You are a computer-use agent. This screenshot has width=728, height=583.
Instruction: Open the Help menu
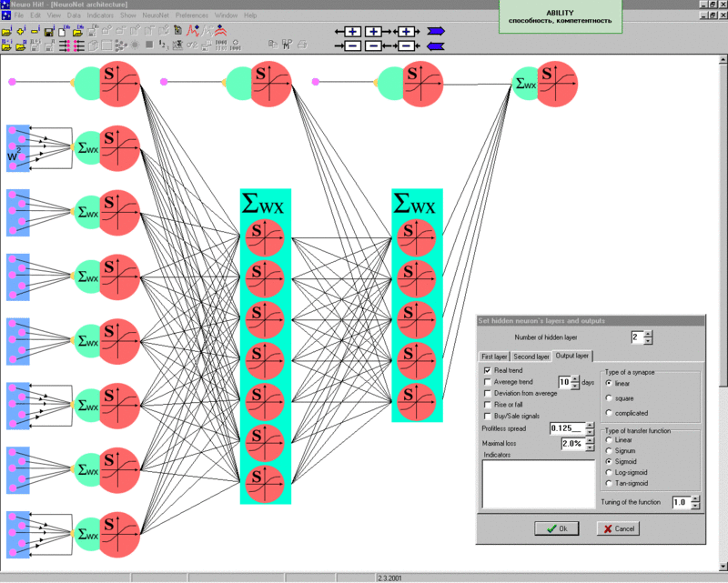coord(250,15)
